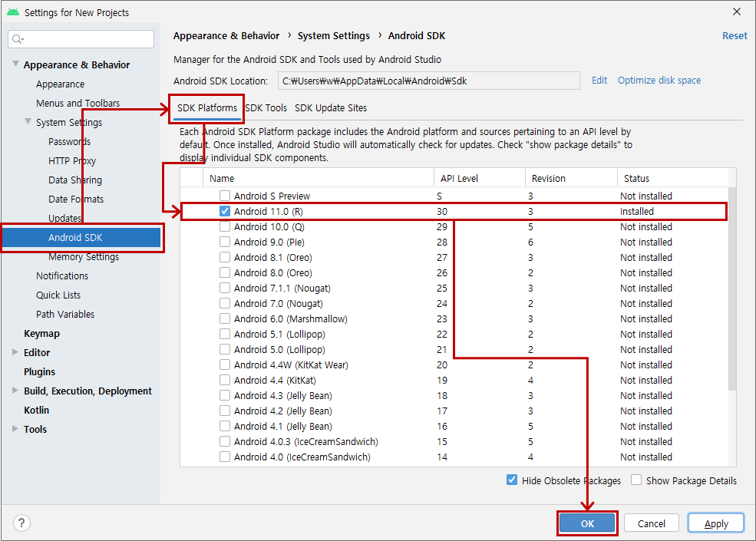The image size is (756, 541).
Task: Expand the Tools section arrow
Action: tap(15, 429)
